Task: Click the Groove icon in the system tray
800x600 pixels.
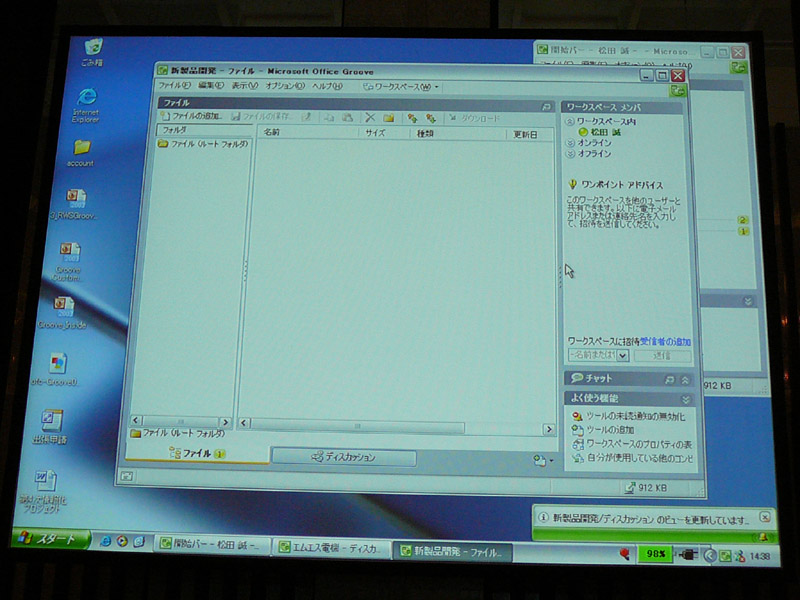Action: [724, 556]
